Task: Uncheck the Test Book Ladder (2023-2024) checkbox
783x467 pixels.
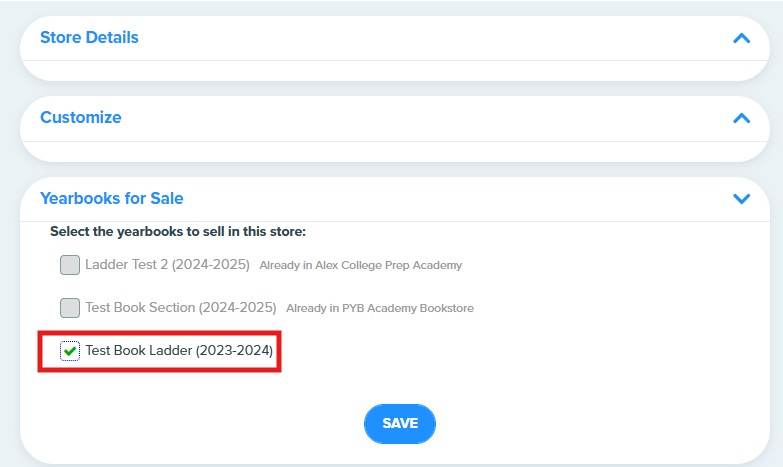Action: (70, 351)
